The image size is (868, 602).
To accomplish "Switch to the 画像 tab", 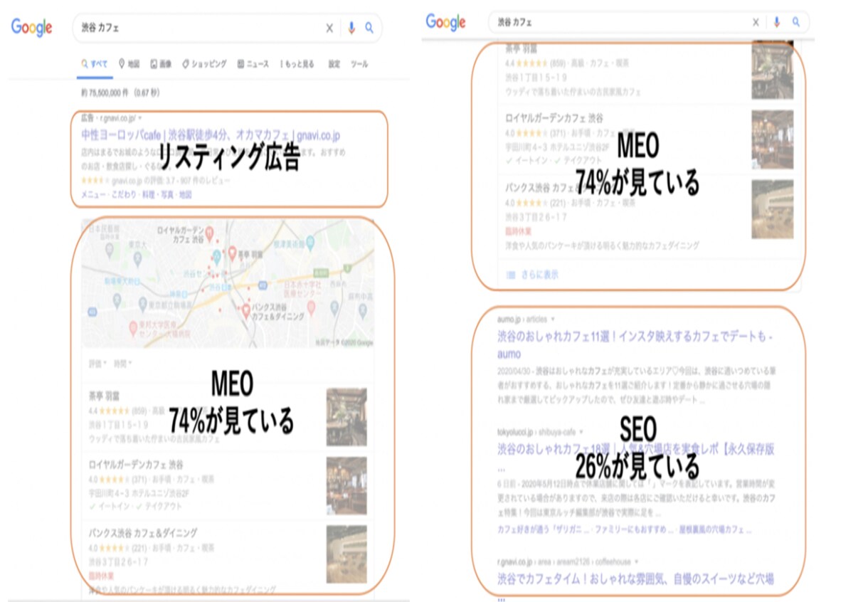I will [161, 64].
